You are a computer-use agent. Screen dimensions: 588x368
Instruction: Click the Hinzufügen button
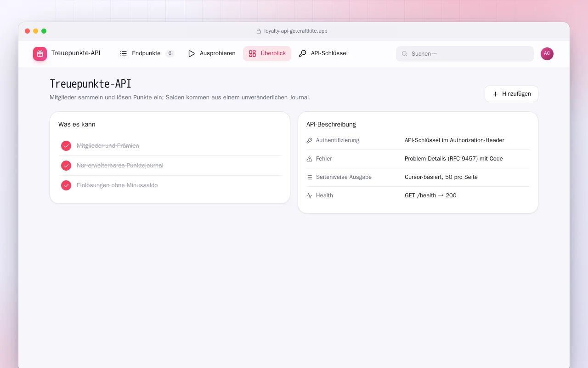click(x=511, y=94)
